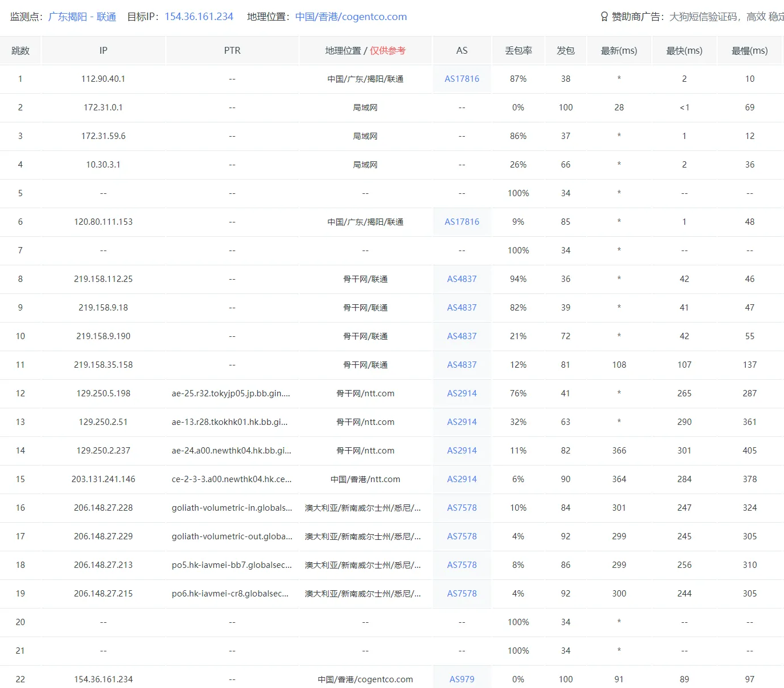Select IP cell 129.250.5.198
The image size is (784, 688).
coord(104,393)
